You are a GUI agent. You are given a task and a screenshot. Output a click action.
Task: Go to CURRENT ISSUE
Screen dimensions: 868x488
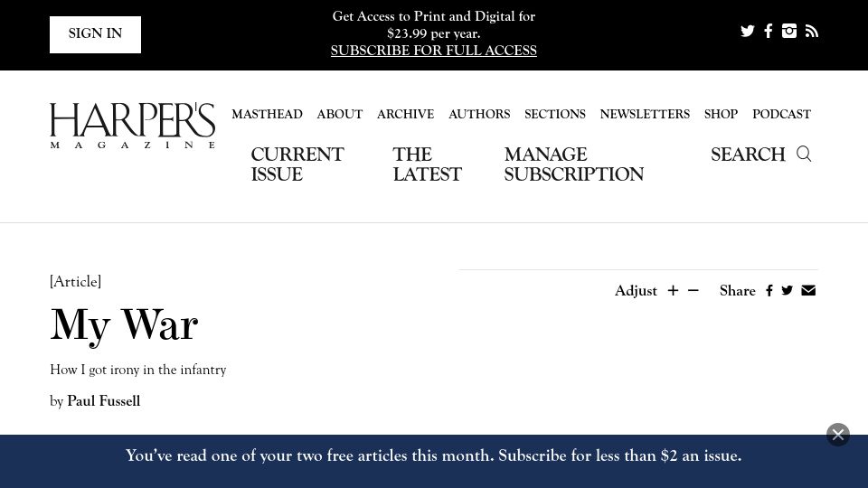click(297, 164)
